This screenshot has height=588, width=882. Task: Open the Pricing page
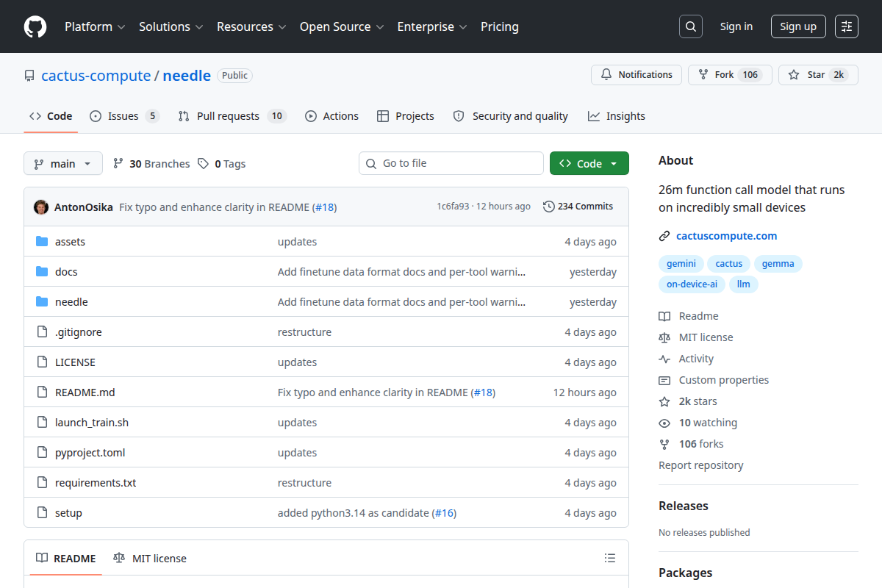pyautogui.click(x=500, y=26)
